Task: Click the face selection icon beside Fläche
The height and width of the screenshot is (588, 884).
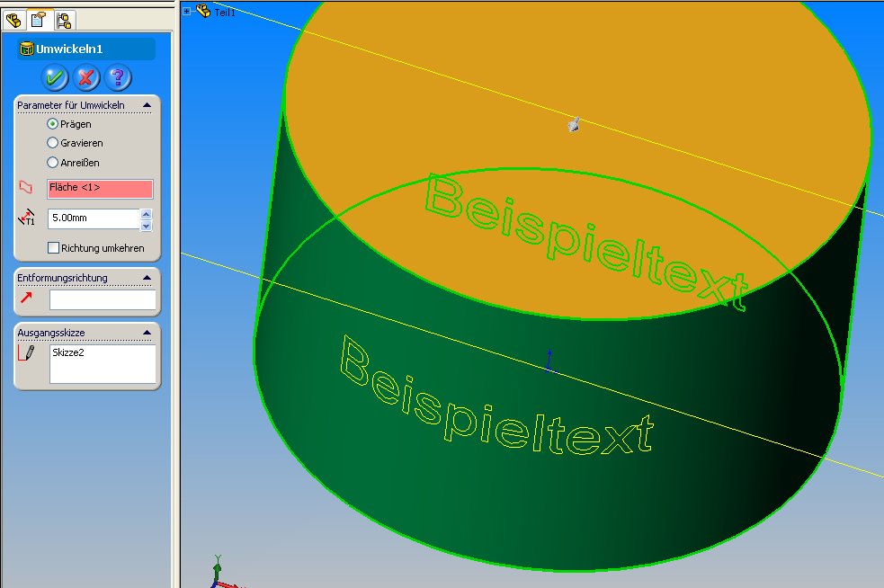Action: (x=26, y=187)
